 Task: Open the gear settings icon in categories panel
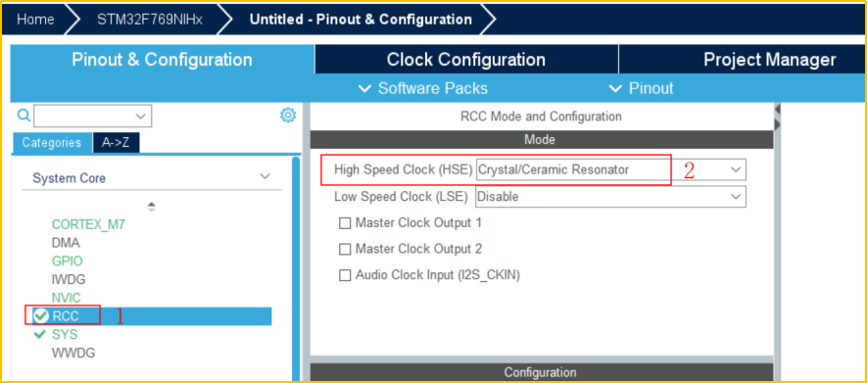[x=288, y=116]
